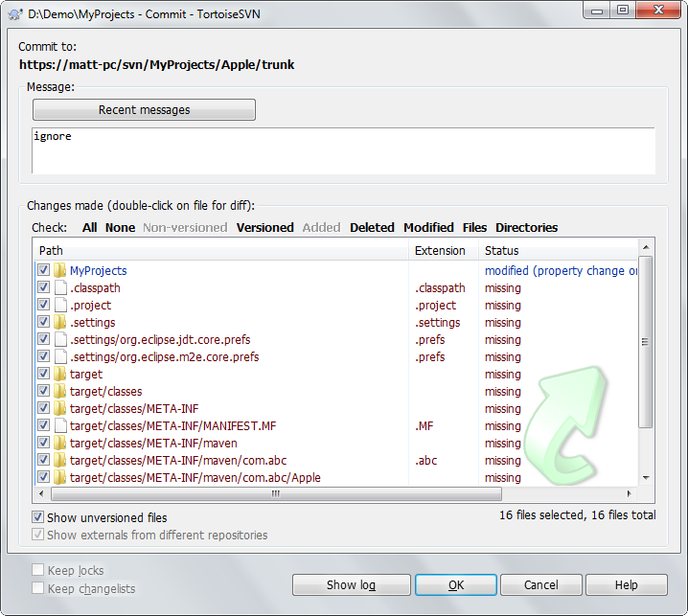The height and width of the screenshot is (616, 688).
Task: Sort the list by Path column header
Action: pyautogui.click(x=220, y=250)
